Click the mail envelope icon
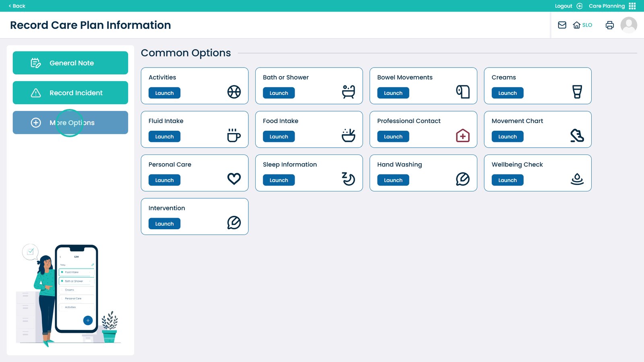The width and height of the screenshot is (644, 362). tap(562, 25)
